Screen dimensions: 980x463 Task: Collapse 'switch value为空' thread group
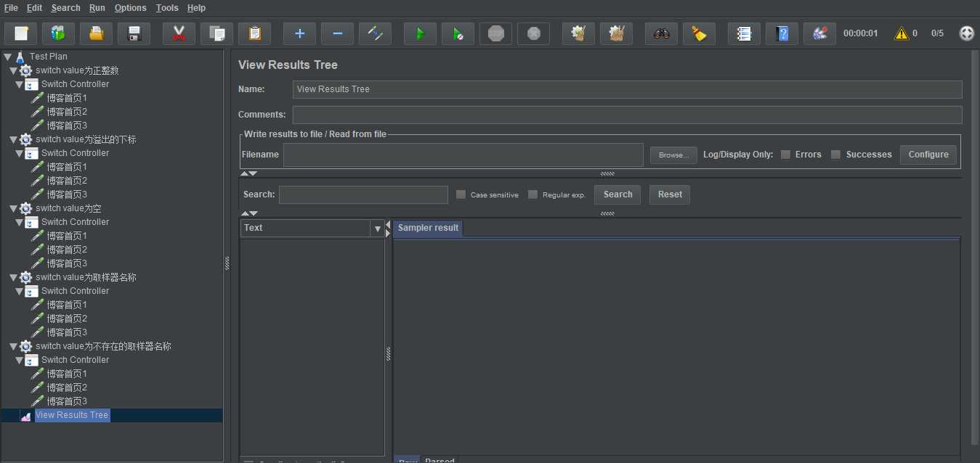tap(13, 208)
